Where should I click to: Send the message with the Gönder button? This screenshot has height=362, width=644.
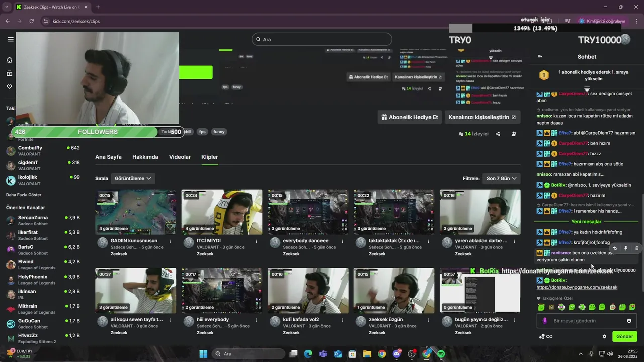[624, 336]
